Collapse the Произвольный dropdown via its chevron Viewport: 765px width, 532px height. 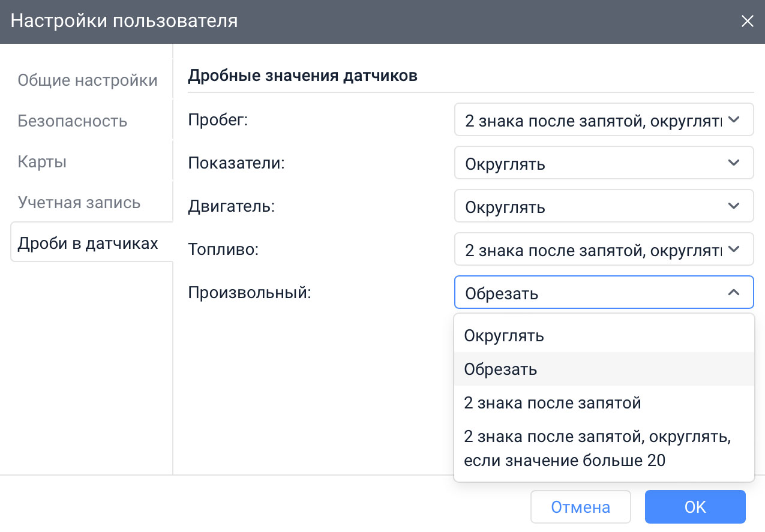tap(733, 293)
